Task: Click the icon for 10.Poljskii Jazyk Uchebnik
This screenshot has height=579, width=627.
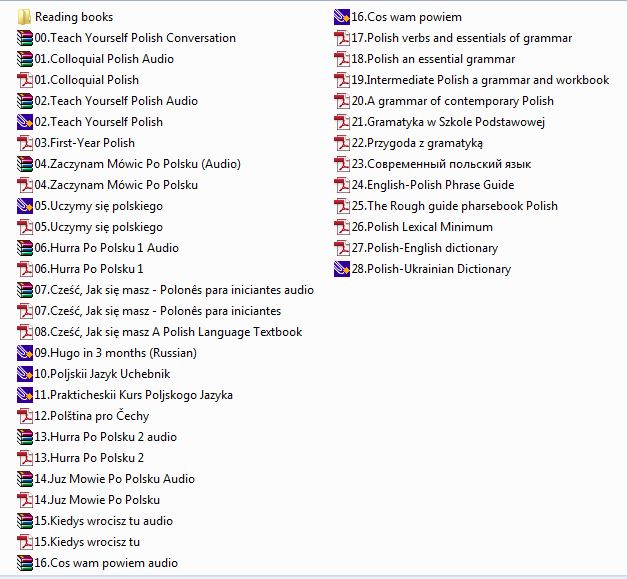Action: pyautogui.click(x=24, y=374)
